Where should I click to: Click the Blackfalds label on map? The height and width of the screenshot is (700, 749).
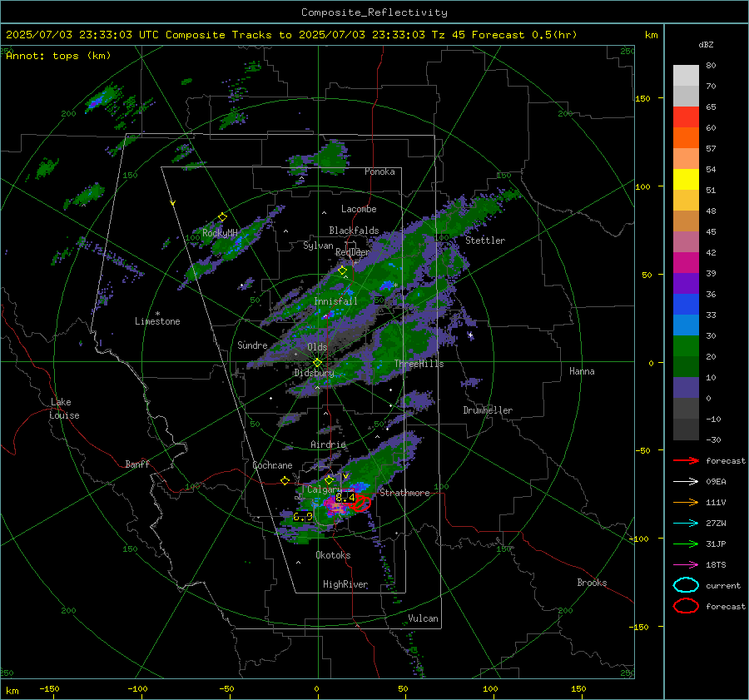coord(354,231)
